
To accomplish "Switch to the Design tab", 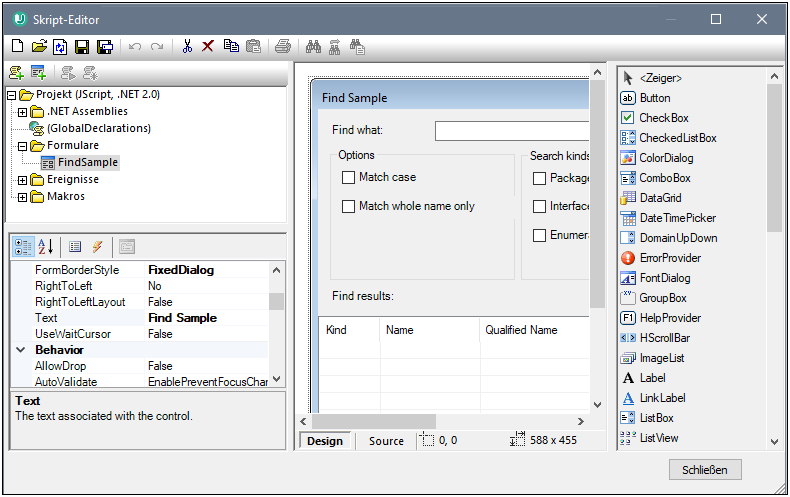I will click(325, 441).
